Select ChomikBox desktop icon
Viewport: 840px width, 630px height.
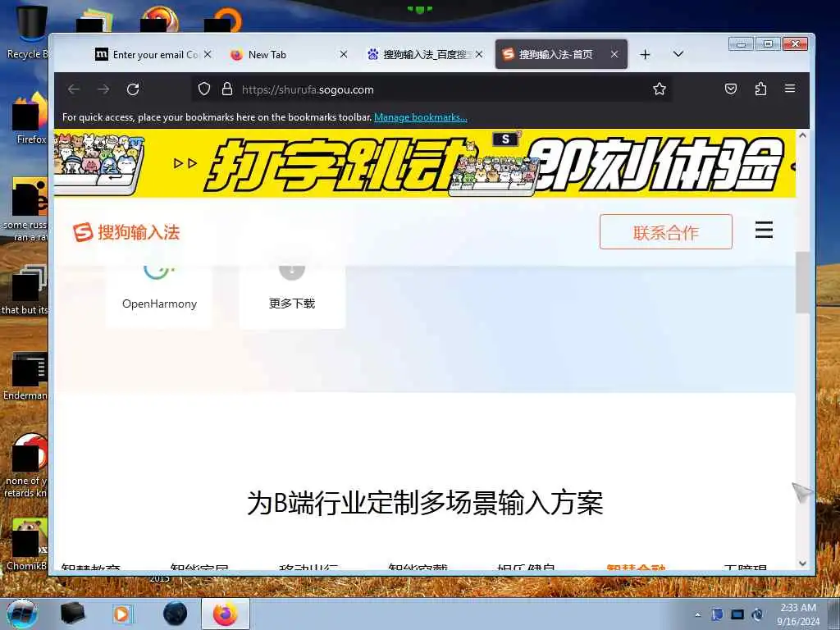click(x=27, y=545)
